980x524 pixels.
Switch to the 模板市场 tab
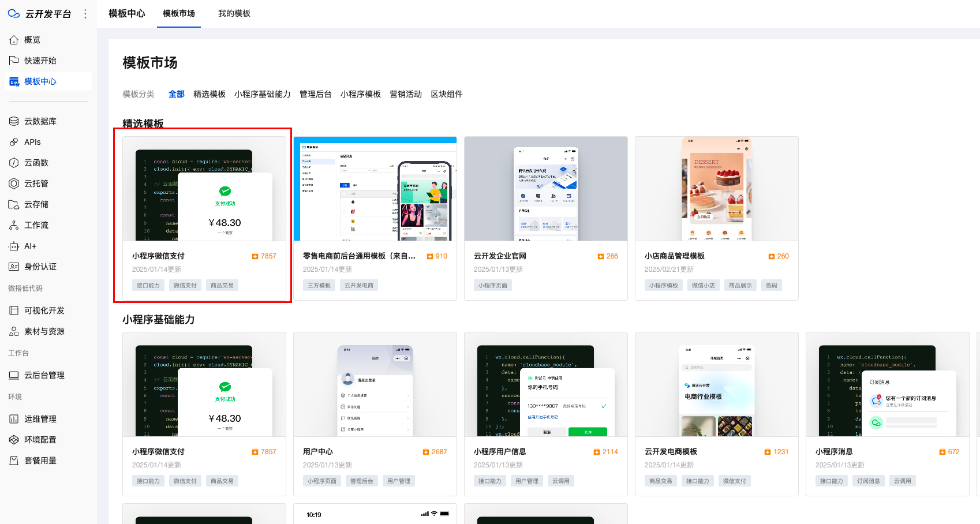click(179, 13)
